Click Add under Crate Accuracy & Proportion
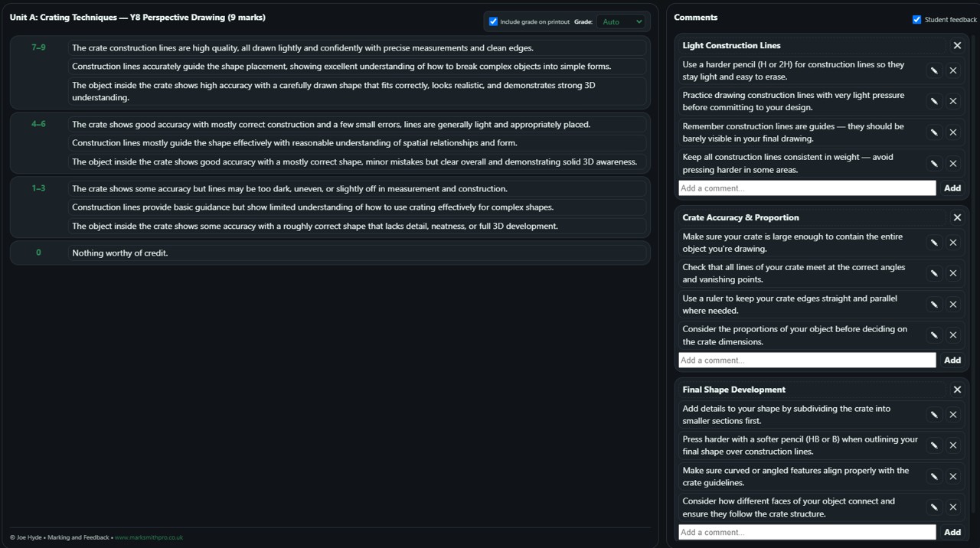The width and height of the screenshot is (980, 548). (x=952, y=360)
